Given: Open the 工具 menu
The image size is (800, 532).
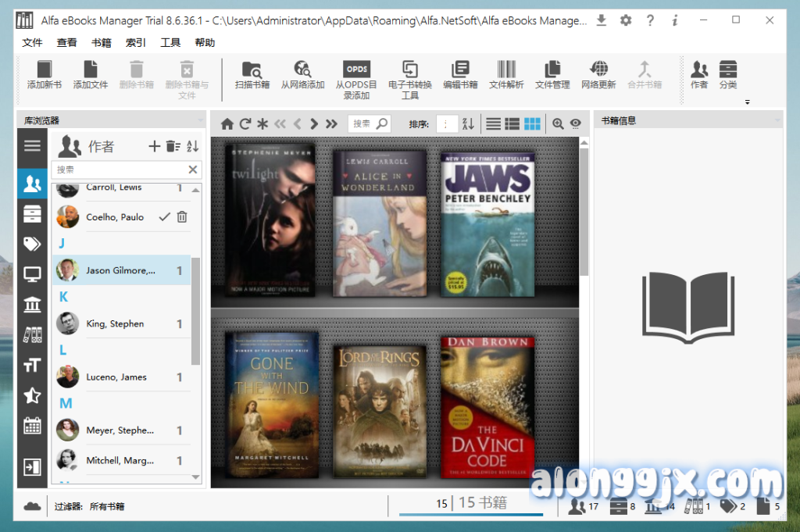Looking at the screenshot, I should pos(170,43).
